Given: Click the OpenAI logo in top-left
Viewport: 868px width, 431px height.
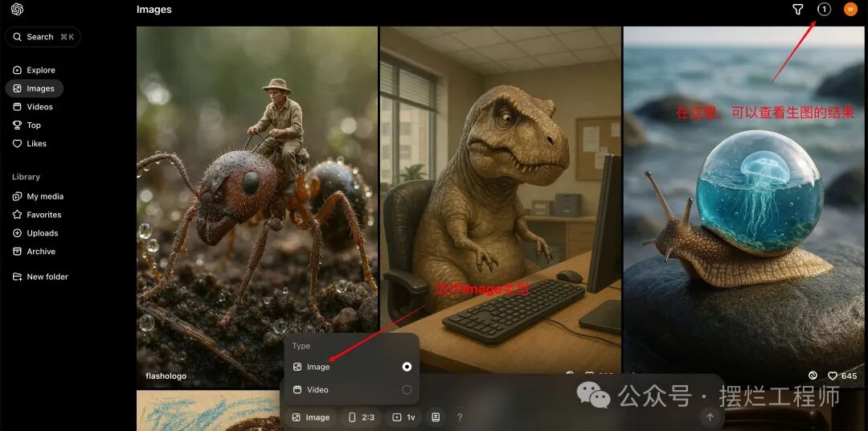Looking at the screenshot, I should coord(18,10).
